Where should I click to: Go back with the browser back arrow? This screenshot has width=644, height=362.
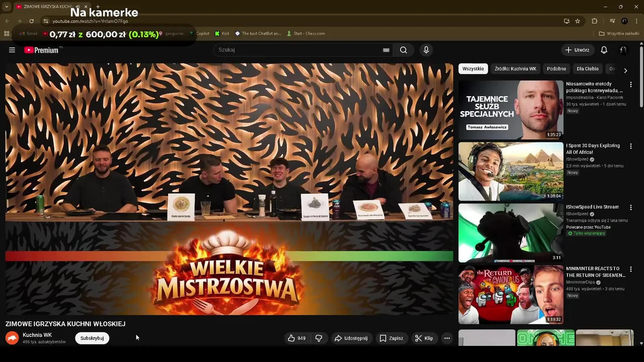[7, 21]
